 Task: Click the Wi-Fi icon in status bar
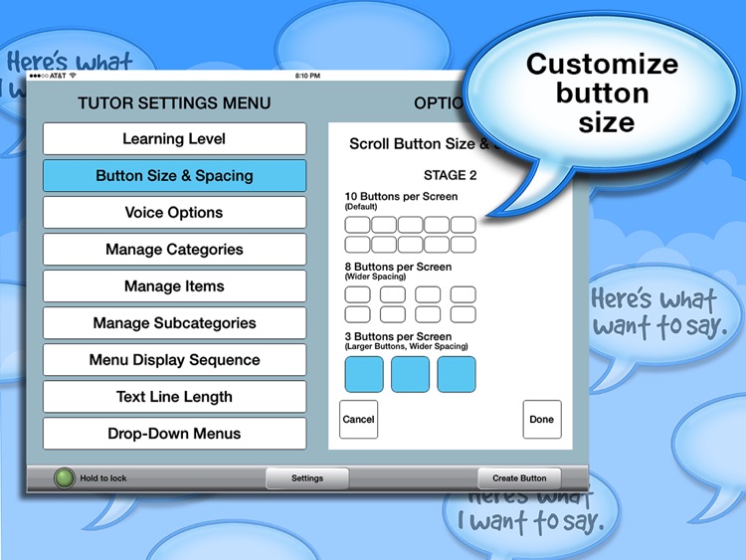[73, 76]
